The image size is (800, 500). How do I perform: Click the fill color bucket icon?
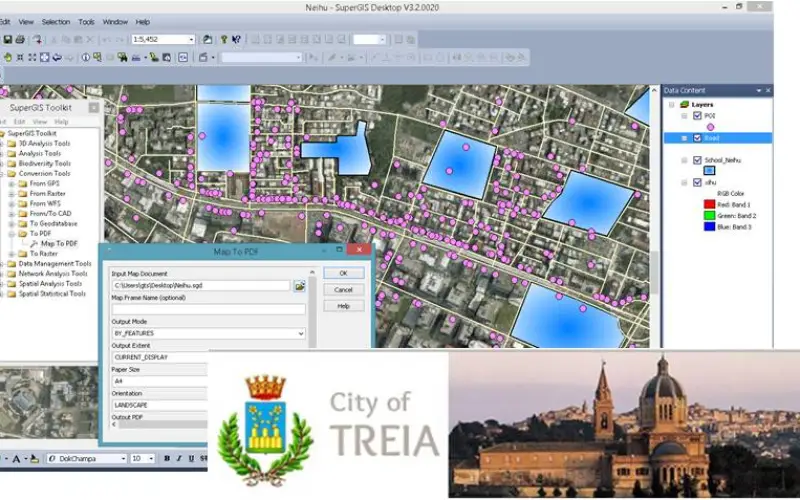click(x=34, y=459)
